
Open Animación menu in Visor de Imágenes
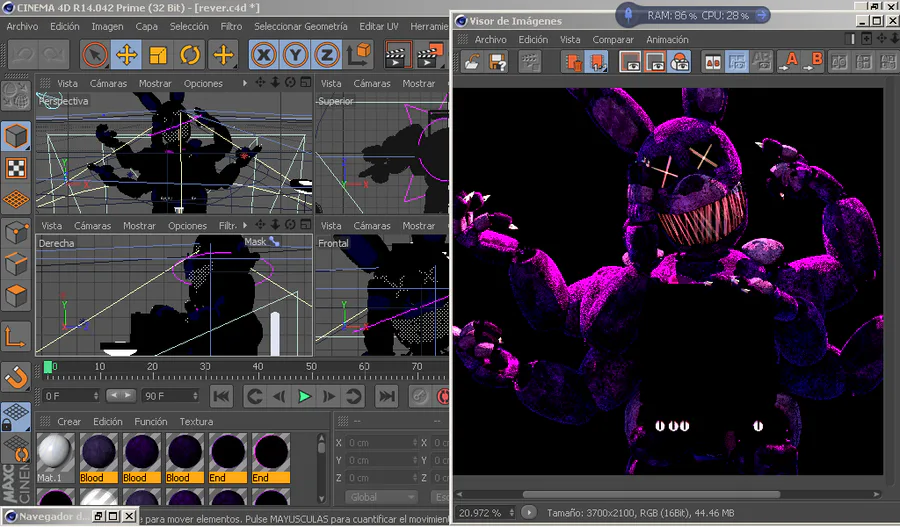[667, 40]
